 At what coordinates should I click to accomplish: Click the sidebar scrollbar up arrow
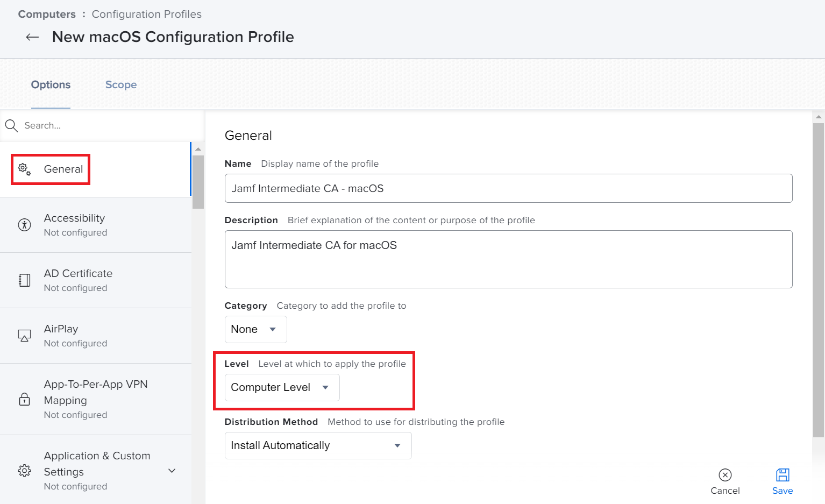[198, 149]
